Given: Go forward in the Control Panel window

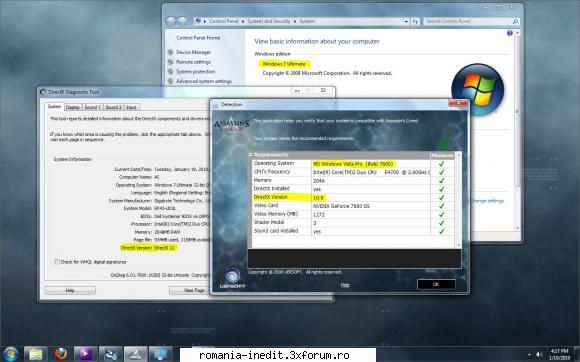Looking at the screenshot, I should pyautogui.click(x=182, y=21).
